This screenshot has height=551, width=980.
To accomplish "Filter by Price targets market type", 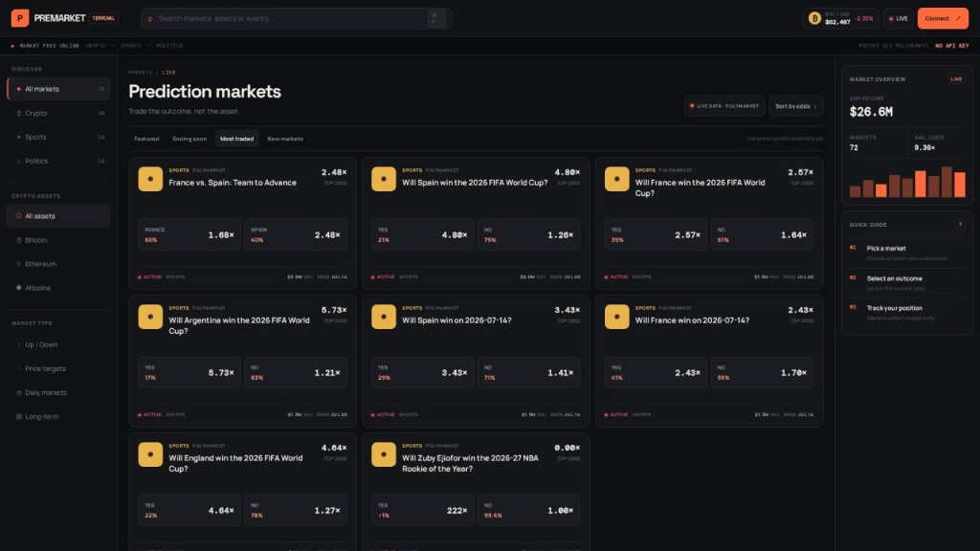I will pyautogui.click(x=58, y=368).
